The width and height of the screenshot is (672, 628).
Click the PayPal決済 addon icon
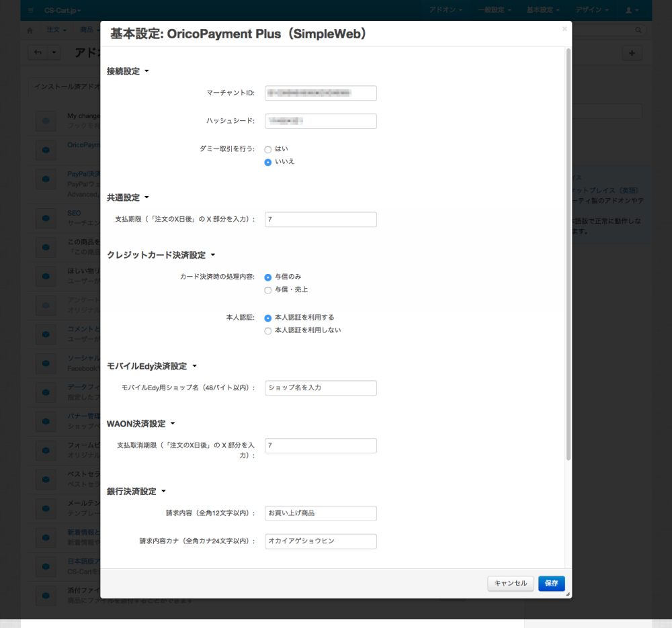[46, 179]
